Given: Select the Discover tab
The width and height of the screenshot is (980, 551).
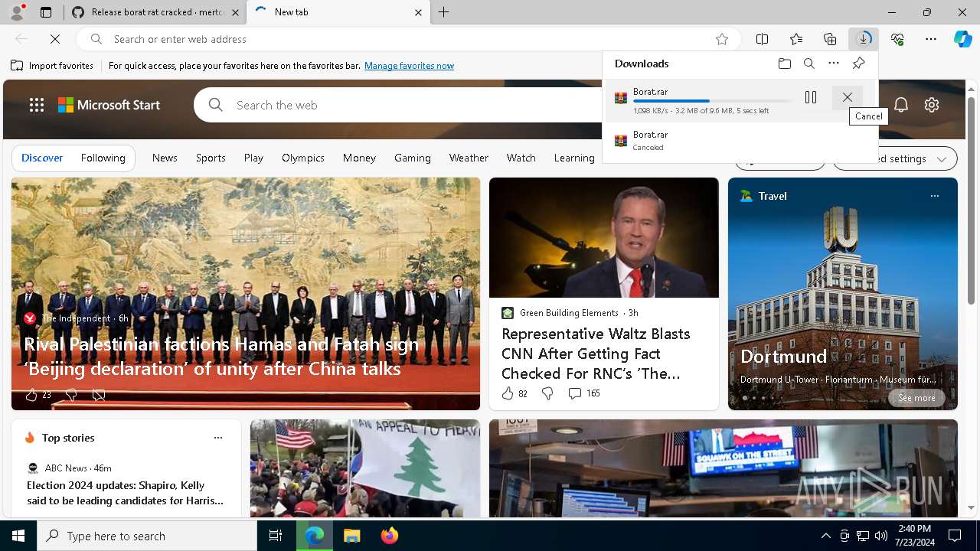Looking at the screenshot, I should click(42, 158).
